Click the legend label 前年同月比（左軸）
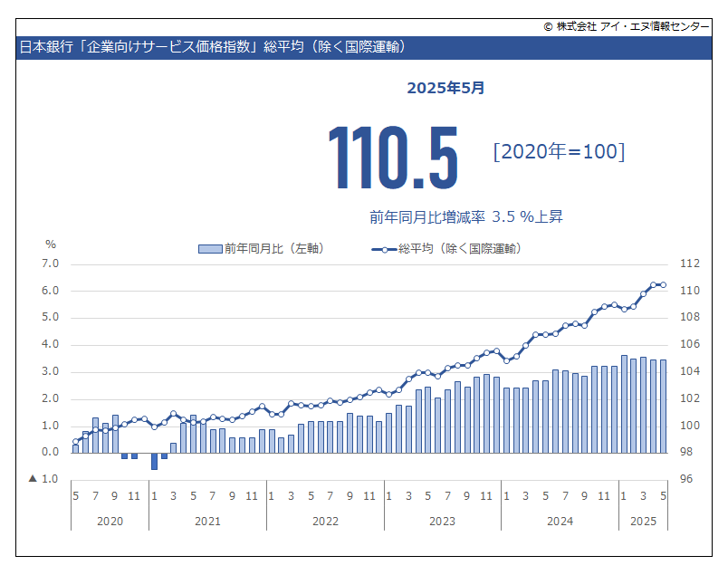 [x=274, y=248]
